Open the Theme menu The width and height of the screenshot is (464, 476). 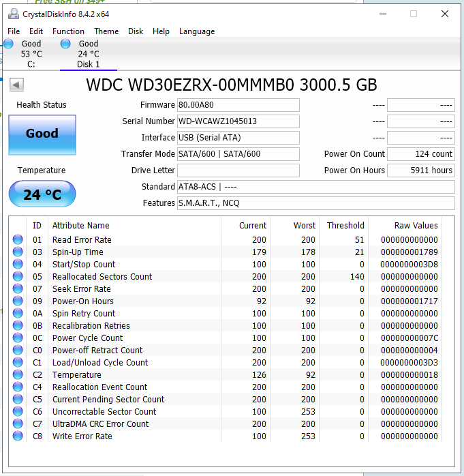coord(106,31)
